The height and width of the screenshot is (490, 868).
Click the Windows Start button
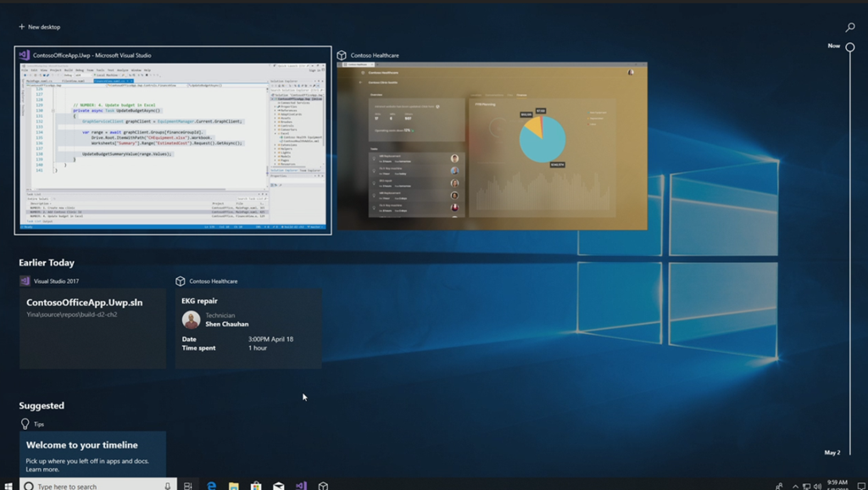(x=8, y=486)
